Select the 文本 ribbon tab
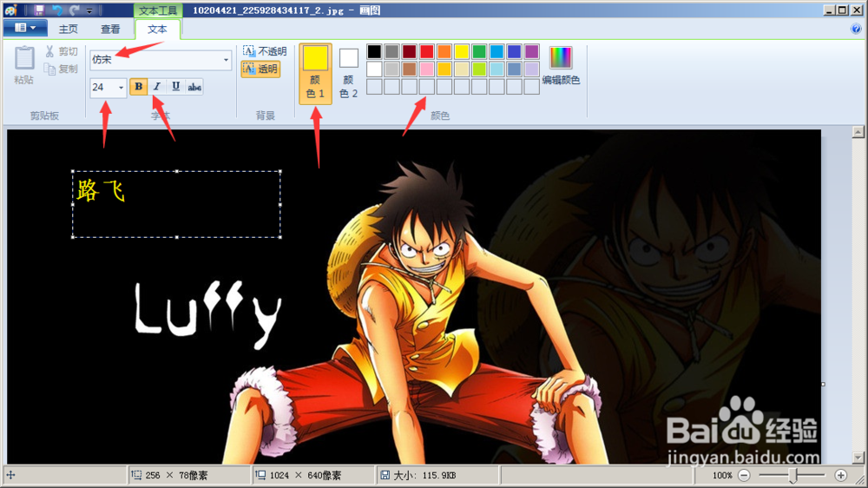The width and height of the screenshot is (868, 488). tap(157, 29)
